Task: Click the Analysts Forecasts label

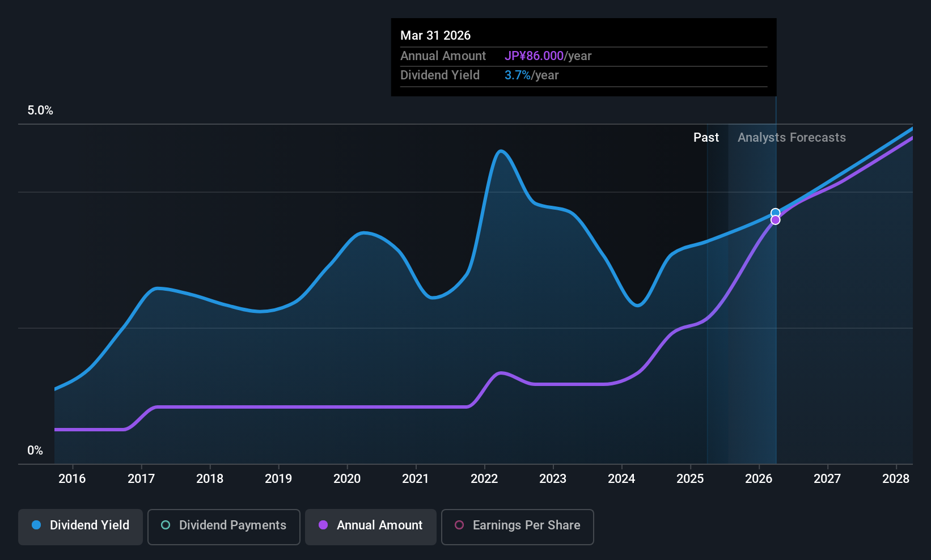Action: [792, 138]
